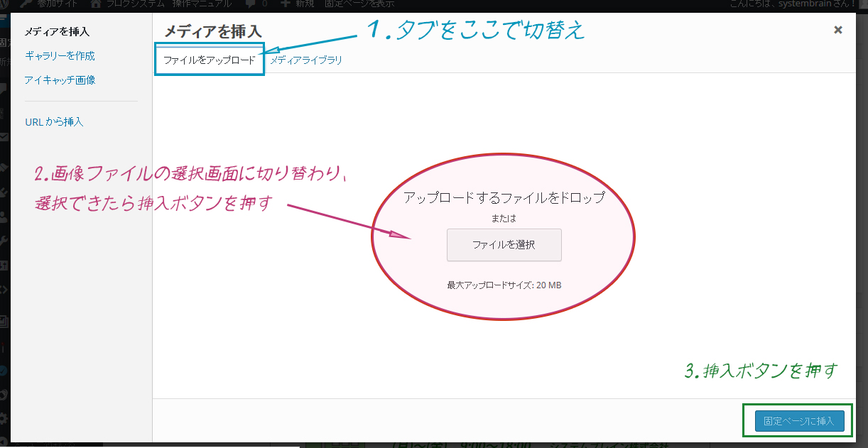Close the media insert dialog
Viewport: 868px width, 448px height.
click(x=838, y=30)
